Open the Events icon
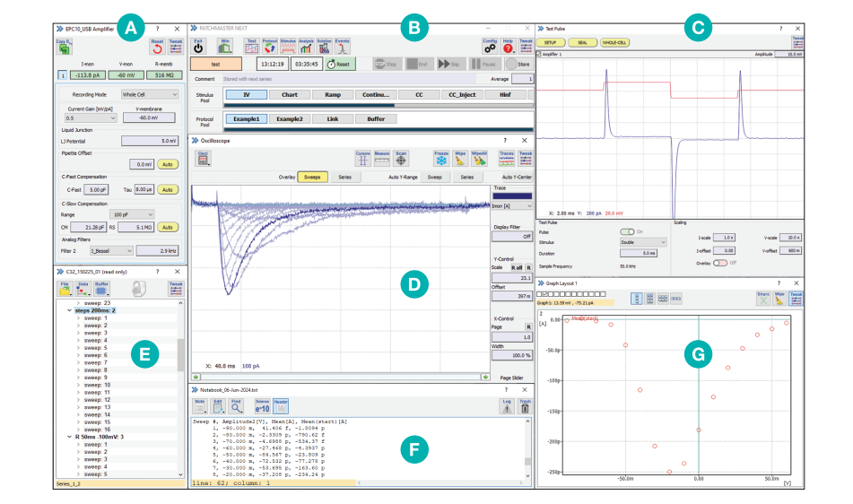853x504 pixels. pyautogui.click(x=342, y=47)
